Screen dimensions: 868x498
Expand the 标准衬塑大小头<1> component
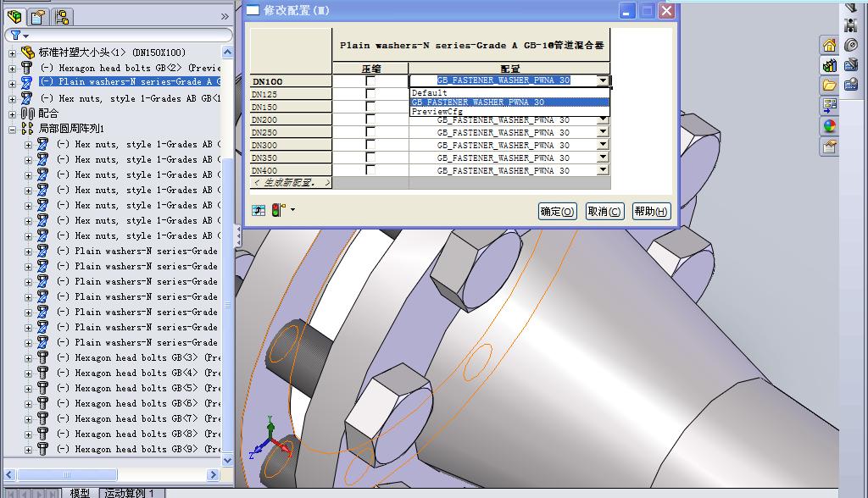click(x=12, y=53)
